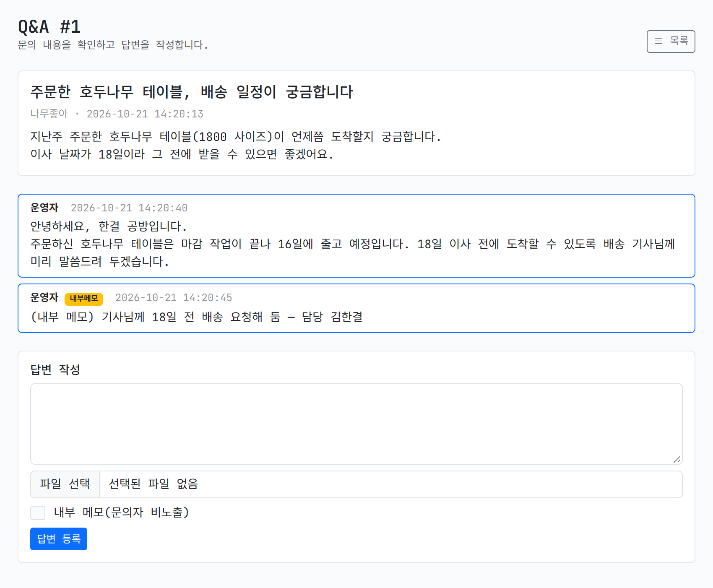Click the text 안녕하세요, 한결 공방입니다.
The height and width of the screenshot is (588, 713).
109,226
